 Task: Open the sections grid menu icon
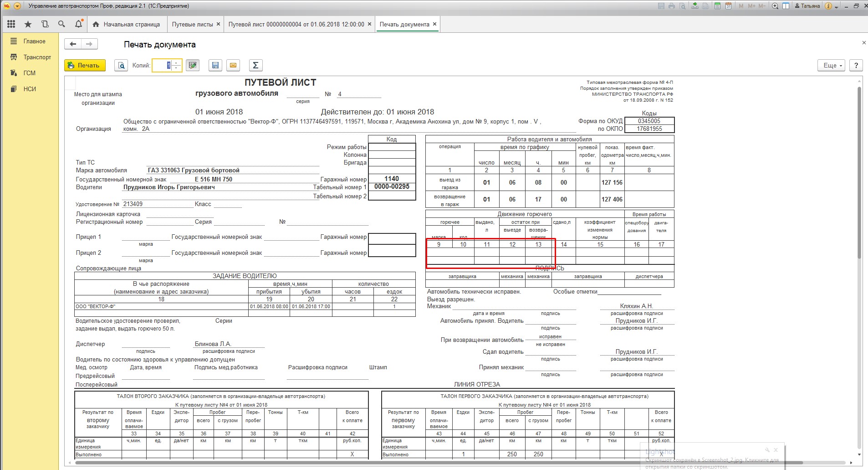11,24
